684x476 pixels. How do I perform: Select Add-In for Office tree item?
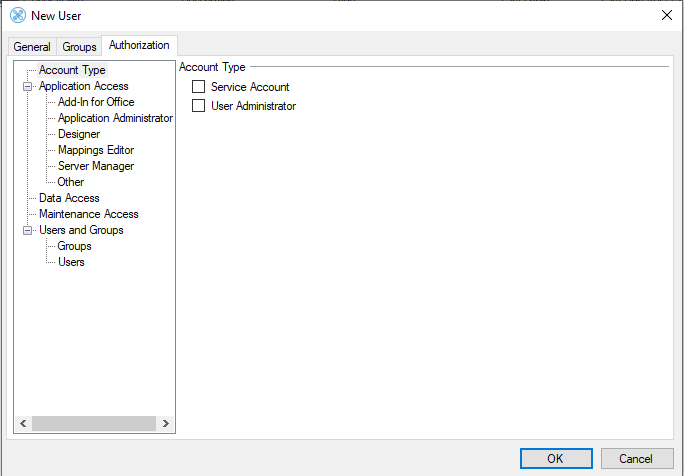point(96,102)
